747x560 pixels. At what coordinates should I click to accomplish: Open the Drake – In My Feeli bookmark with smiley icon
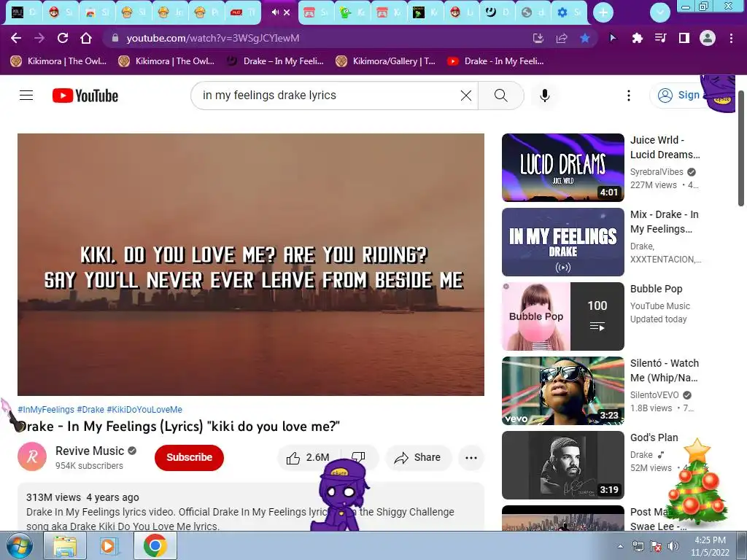tap(275, 61)
